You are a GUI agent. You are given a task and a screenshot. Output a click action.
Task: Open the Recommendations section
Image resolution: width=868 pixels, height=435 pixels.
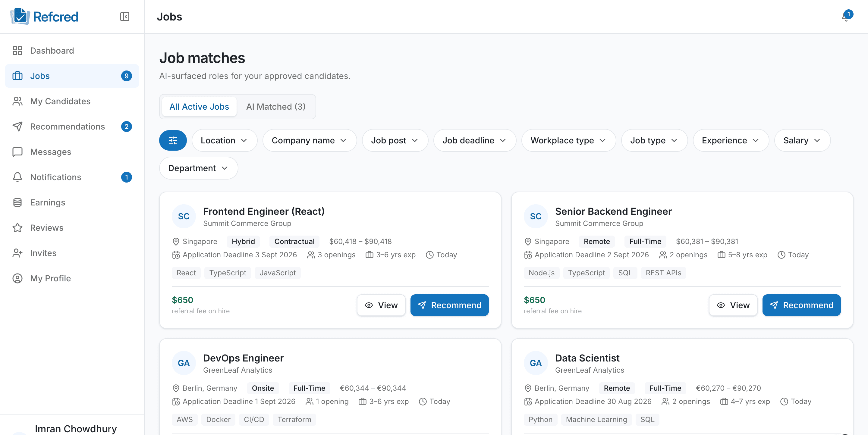pyautogui.click(x=72, y=126)
